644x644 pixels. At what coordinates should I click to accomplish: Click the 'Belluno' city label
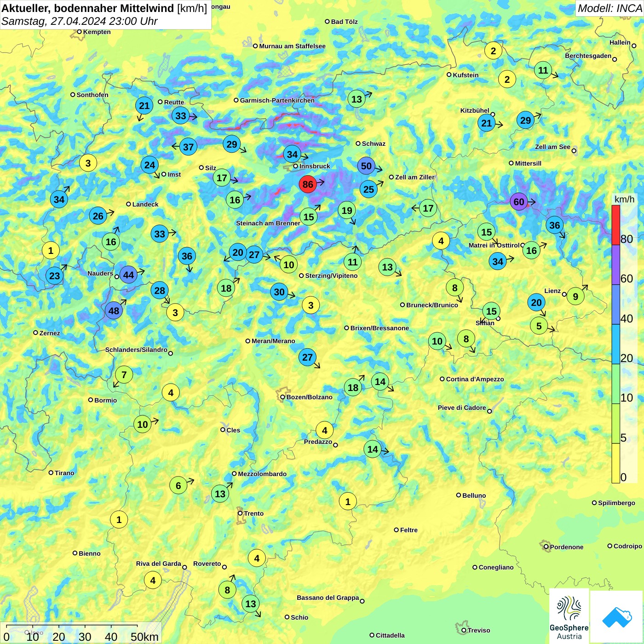(x=474, y=495)
